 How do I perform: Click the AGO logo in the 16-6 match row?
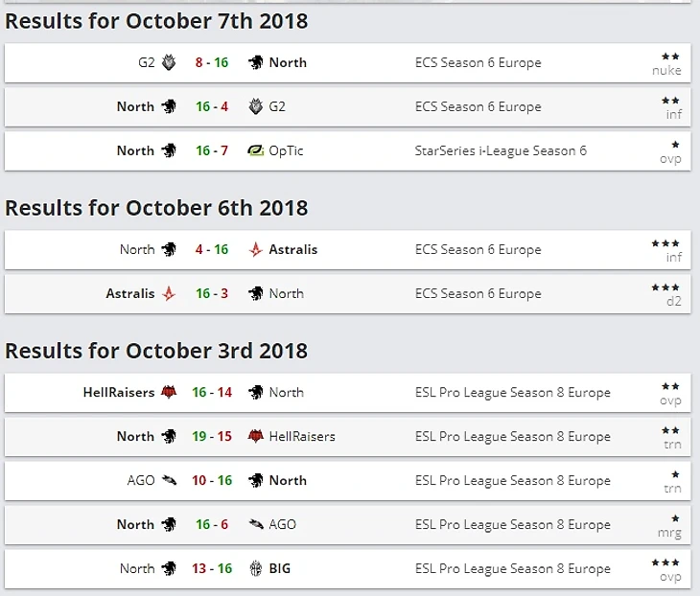pyautogui.click(x=256, y=524)
